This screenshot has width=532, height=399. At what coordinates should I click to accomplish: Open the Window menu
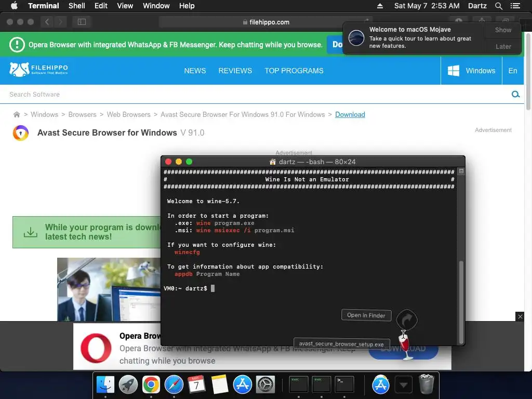pyautogui.click(x=156, y=6)
